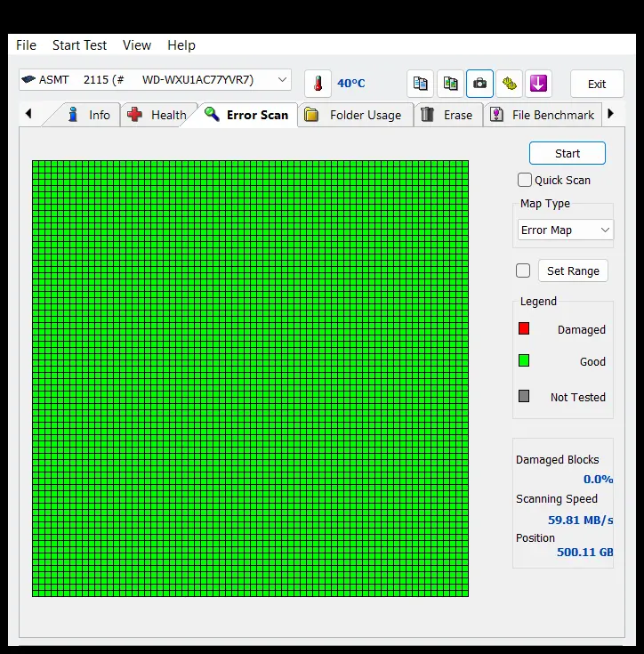Viewport: 644px width, 654px height.
Task: Open the View menu
Action: click(x=137, y=45)
